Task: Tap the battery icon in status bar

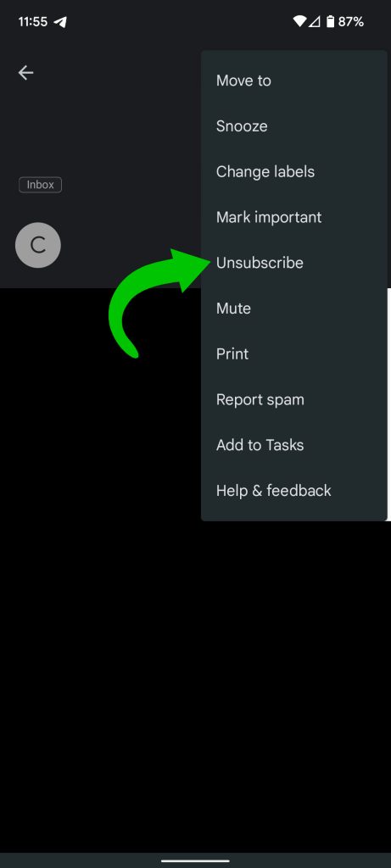Action: tap(330, 21)
